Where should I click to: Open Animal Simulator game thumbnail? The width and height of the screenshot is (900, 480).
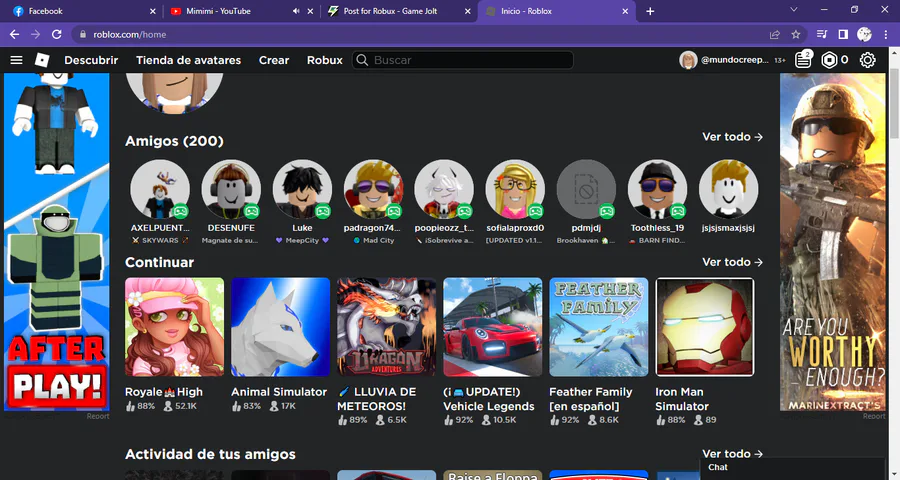281,327
